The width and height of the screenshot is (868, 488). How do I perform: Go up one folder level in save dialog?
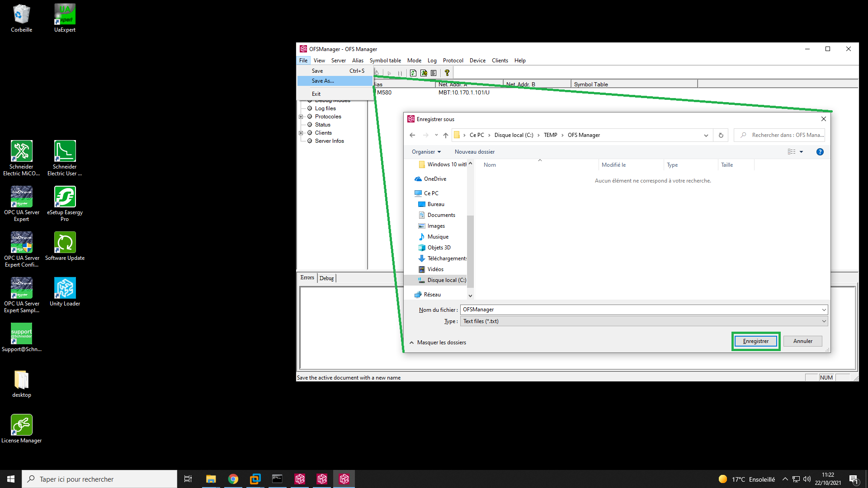coord(446,135)
